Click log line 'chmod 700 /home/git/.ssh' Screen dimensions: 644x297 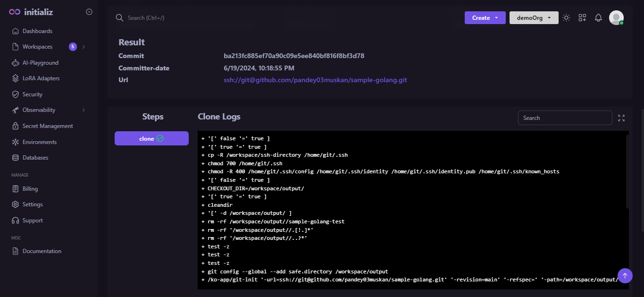242,163
